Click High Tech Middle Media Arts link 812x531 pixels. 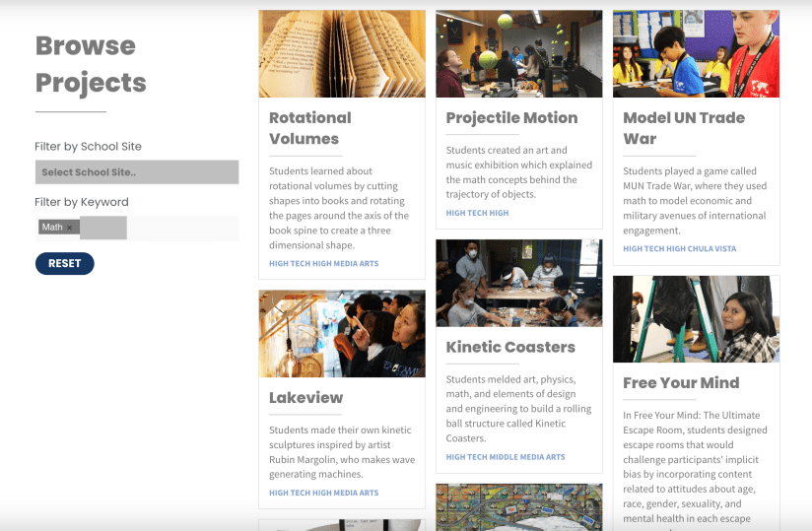click(506, 457)
